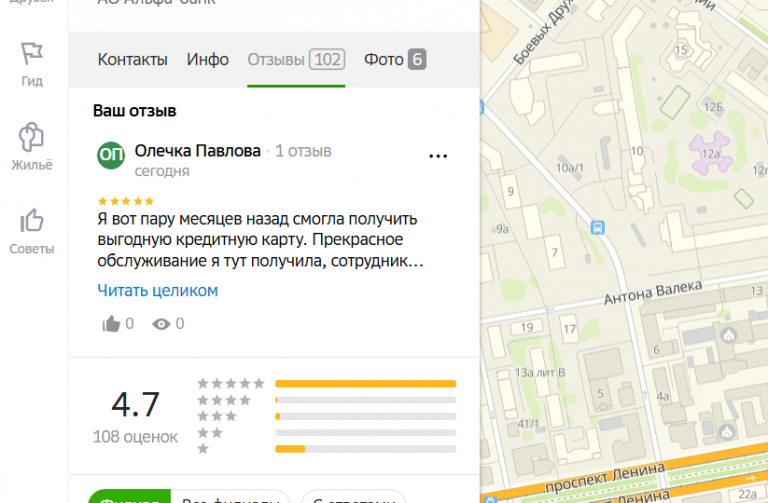Click building 13а лит В on the map

click(x=540, y=373)
